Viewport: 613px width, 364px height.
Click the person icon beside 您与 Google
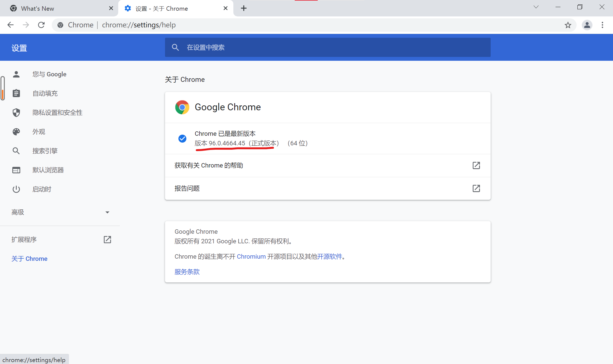click(x=16, y=74)
